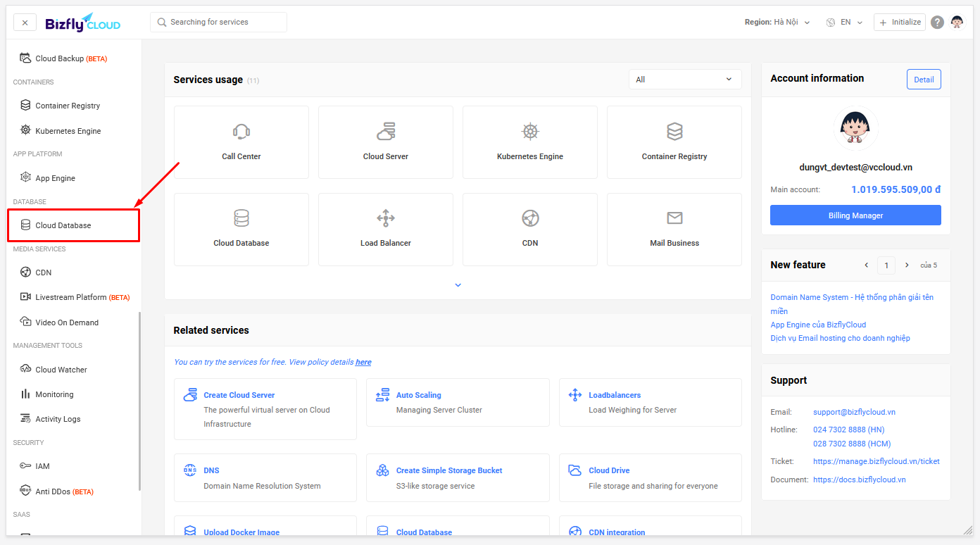
Task: Open the manage.bizflycloud.vn/ticket link
Action: pyautogui.click(x=877, y=461)
